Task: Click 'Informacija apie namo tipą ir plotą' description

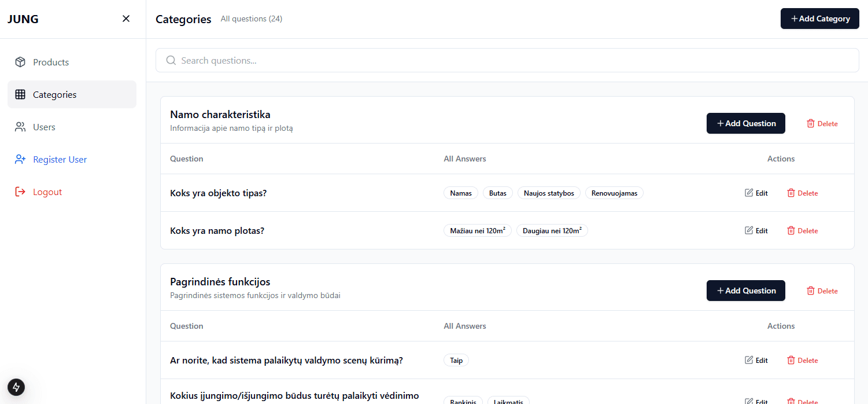Action: click(231, 128)
